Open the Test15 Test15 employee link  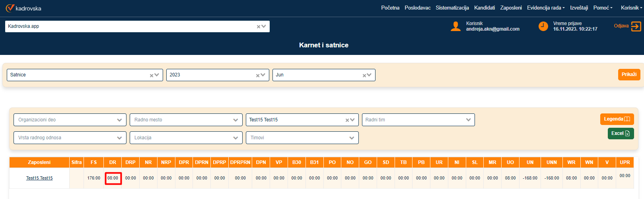coord(39,178)
